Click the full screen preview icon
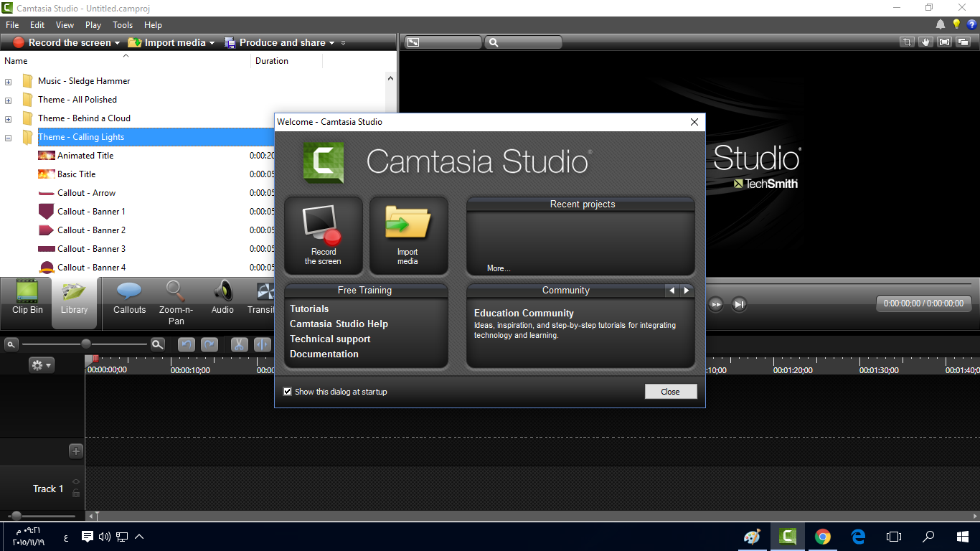The width and height of the screenshot is (980, 551). pyautogui.click(x=945, y=42)
